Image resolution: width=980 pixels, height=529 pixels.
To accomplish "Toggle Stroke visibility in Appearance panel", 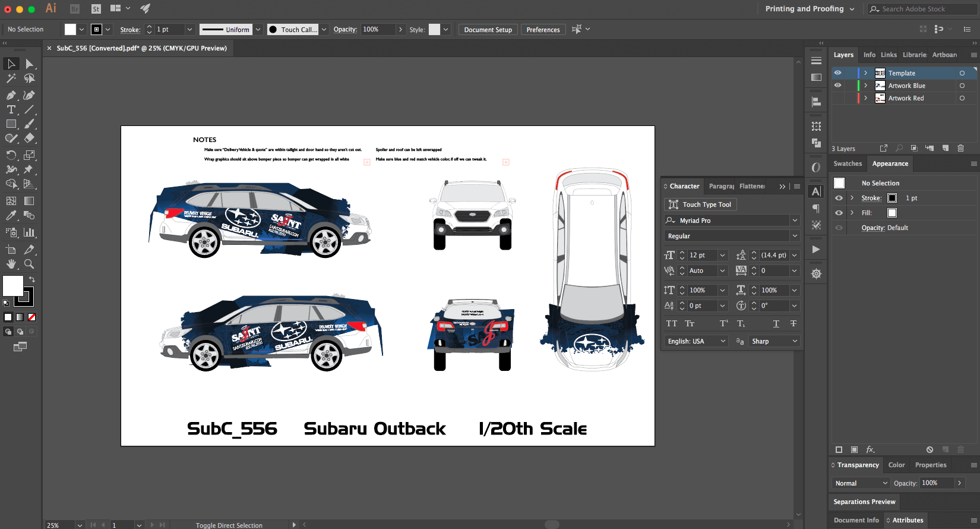I will point(839,198).
